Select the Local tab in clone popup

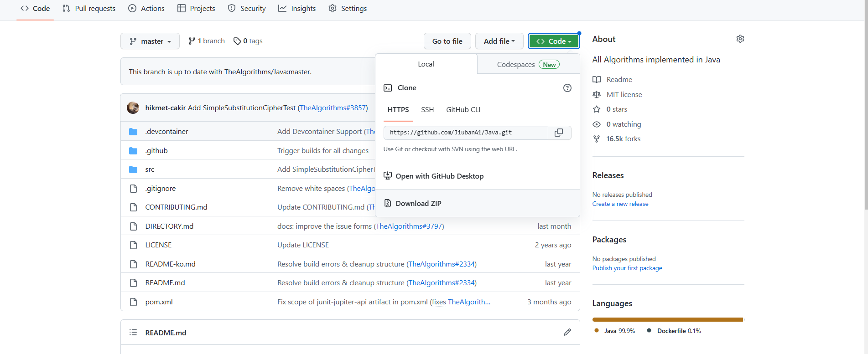click(x=426, y=64)
